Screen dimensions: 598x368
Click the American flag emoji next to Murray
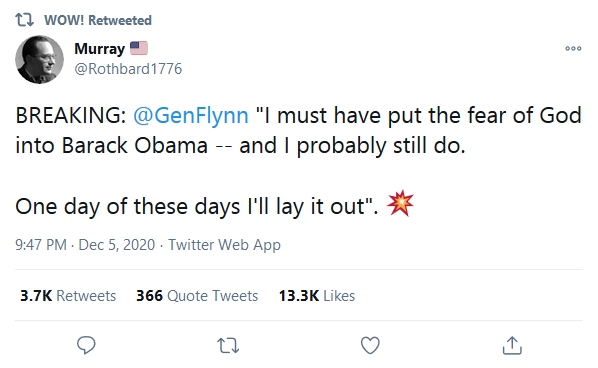click(x=139, y=48)
